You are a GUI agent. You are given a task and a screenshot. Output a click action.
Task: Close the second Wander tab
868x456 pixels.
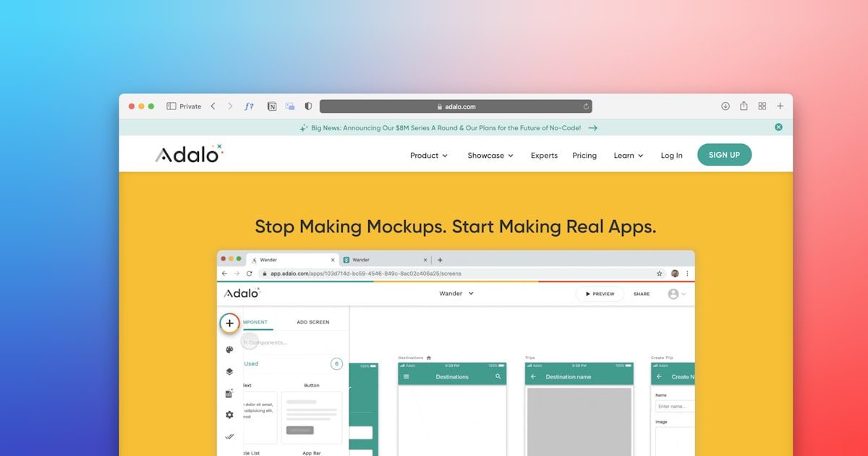[x=425, y=260]
